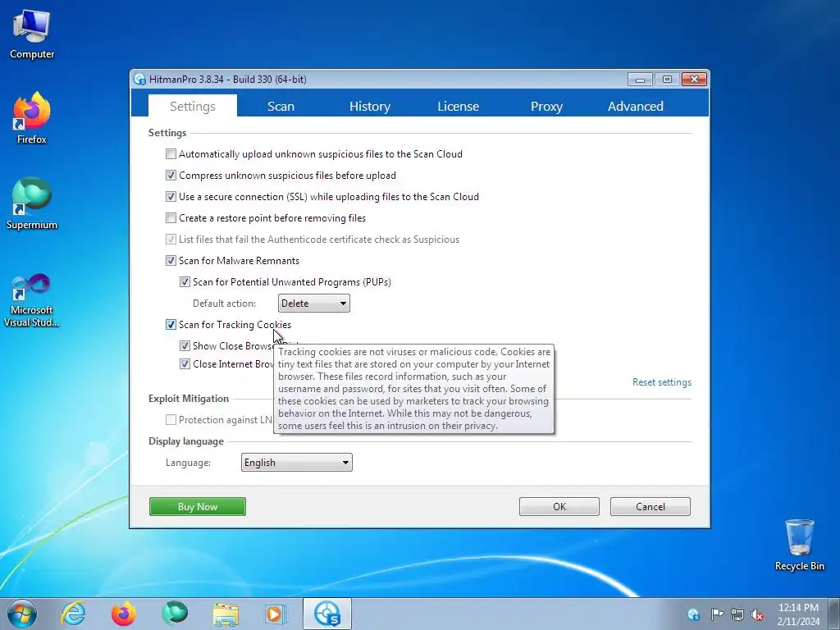840x630 pixels.
Task: Open Recycle Bin on desktop
Action: point(799,545)
